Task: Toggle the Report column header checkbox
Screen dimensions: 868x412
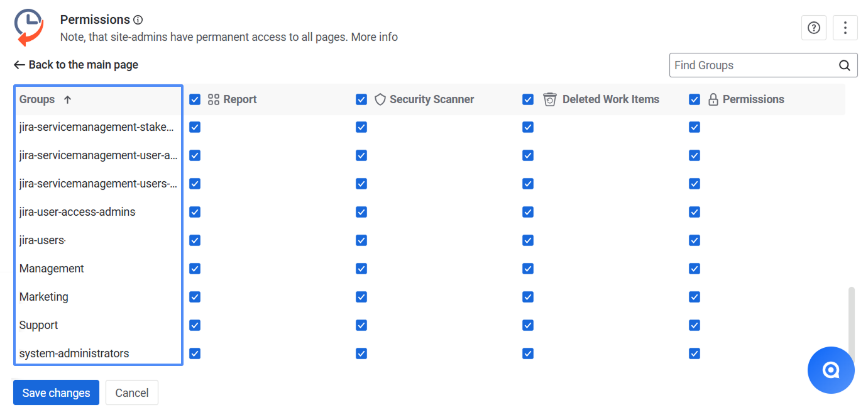Action: pyautogui.click(x=195, y=99)
